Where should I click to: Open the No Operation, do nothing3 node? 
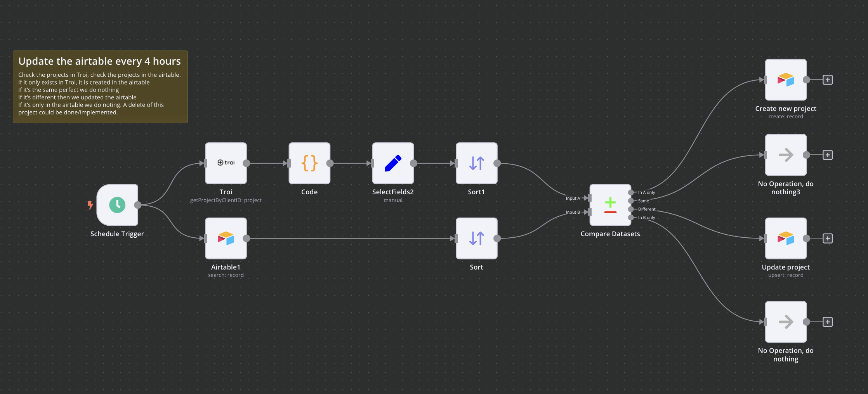point(786,154)
